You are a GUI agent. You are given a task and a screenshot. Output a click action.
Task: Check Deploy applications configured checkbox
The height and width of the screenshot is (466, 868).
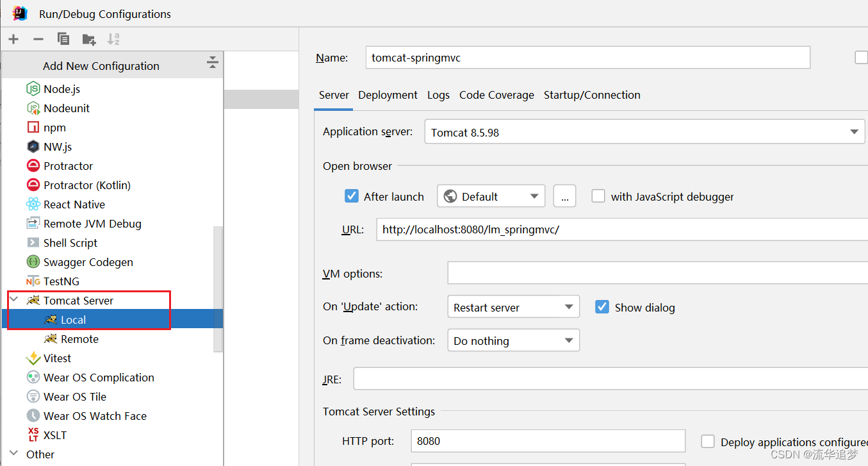coord(708,442)
